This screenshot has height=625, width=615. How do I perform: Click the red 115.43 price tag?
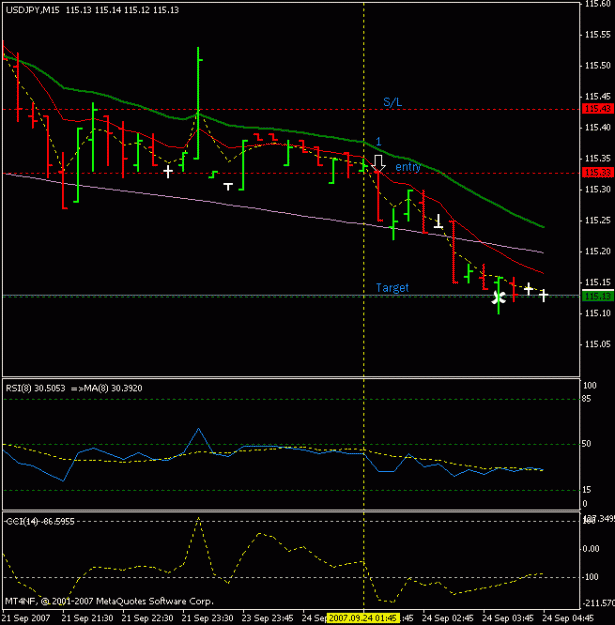coord(597,108)
